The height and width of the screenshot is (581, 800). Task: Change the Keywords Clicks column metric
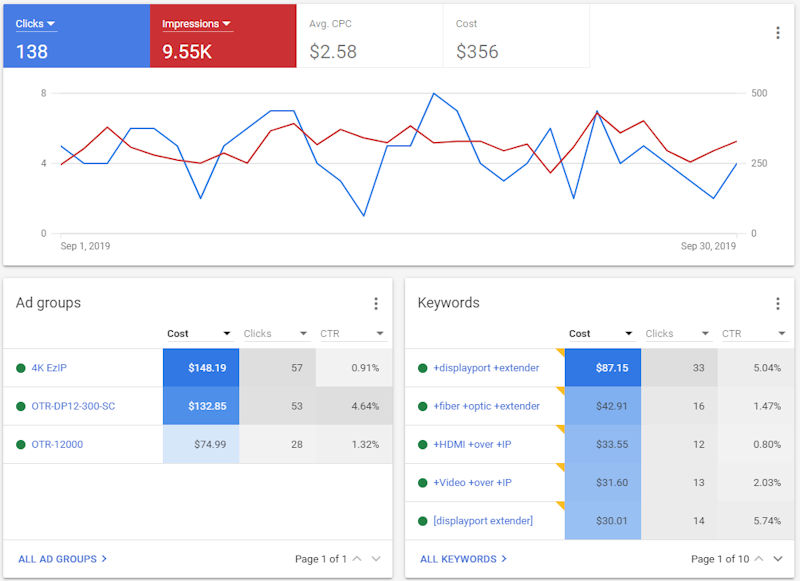tap(678, 334)
